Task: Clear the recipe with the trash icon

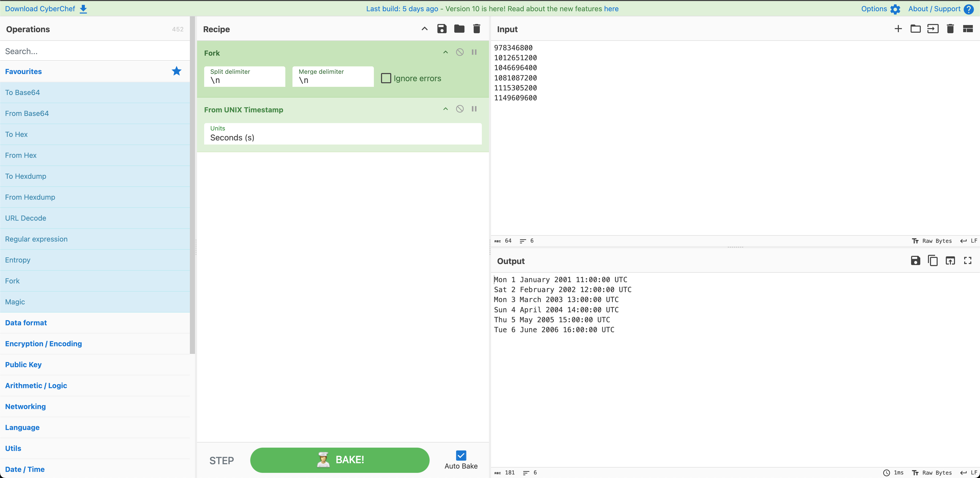Action: (x=477, y=29)
